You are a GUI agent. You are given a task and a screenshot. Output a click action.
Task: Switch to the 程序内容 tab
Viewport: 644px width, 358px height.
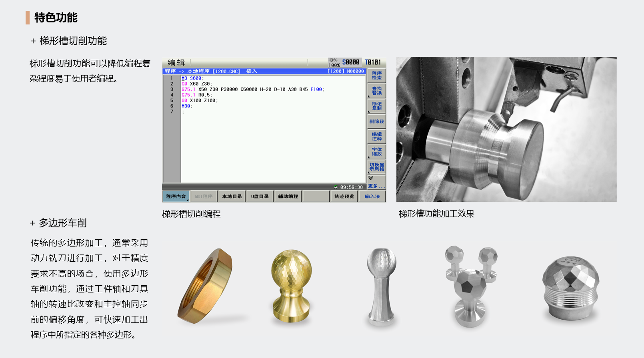click(x=176, y=197)
